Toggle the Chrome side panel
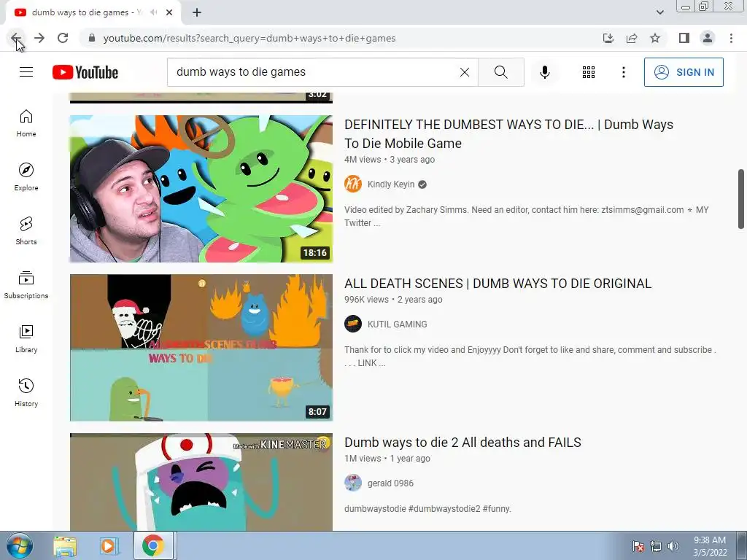The height and width of the screenshot is (560, 747). (684, 38)
